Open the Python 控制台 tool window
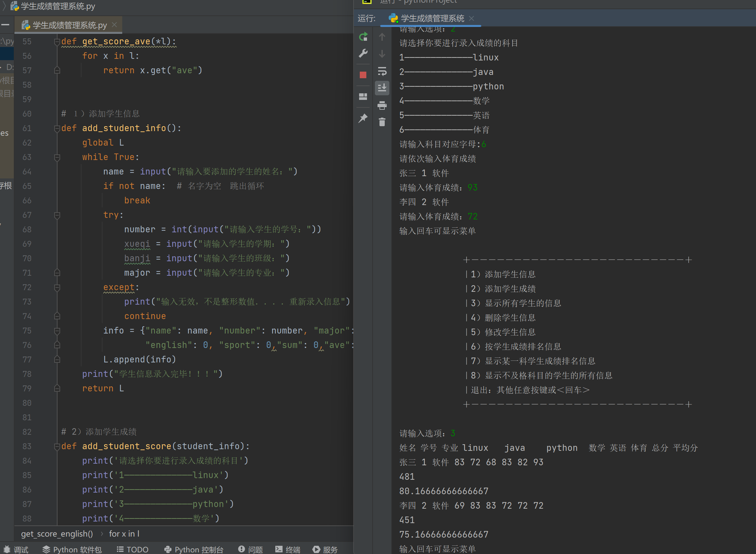This screenshot has width=756, height=554. [x=194, y=549]
